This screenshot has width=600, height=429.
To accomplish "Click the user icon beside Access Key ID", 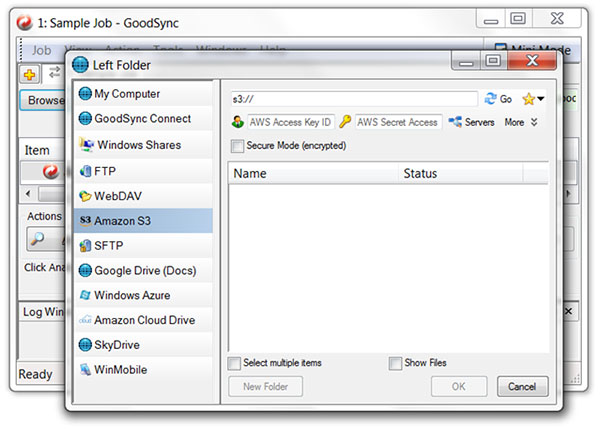I will click(x=238, y=122).
